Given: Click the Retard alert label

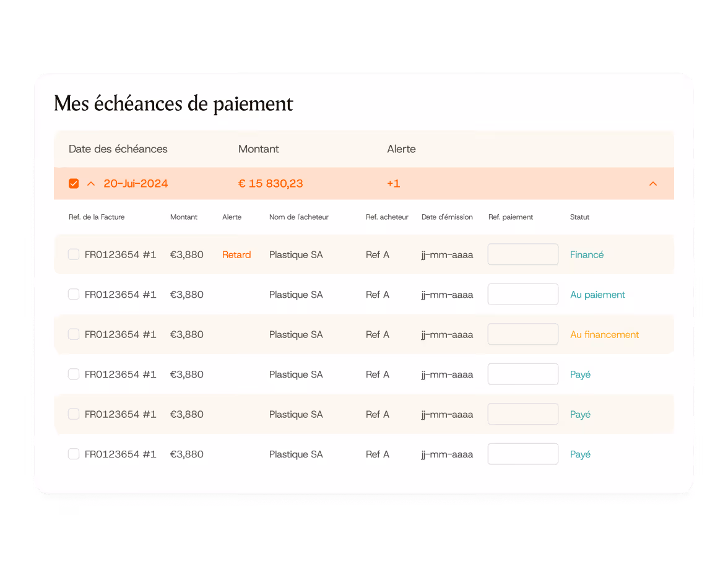Looking at the screenshot, I should click(236, 254).
